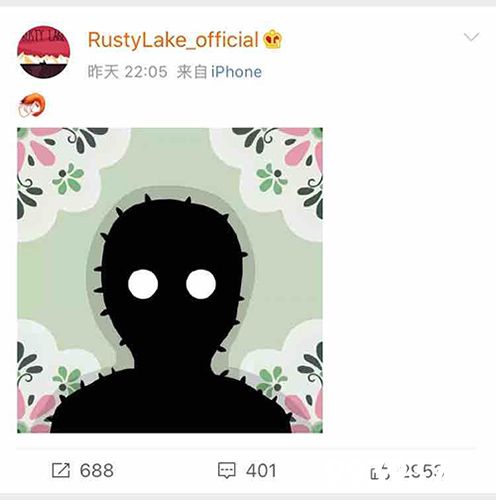Tap the repost share icon

click(61, 470)
